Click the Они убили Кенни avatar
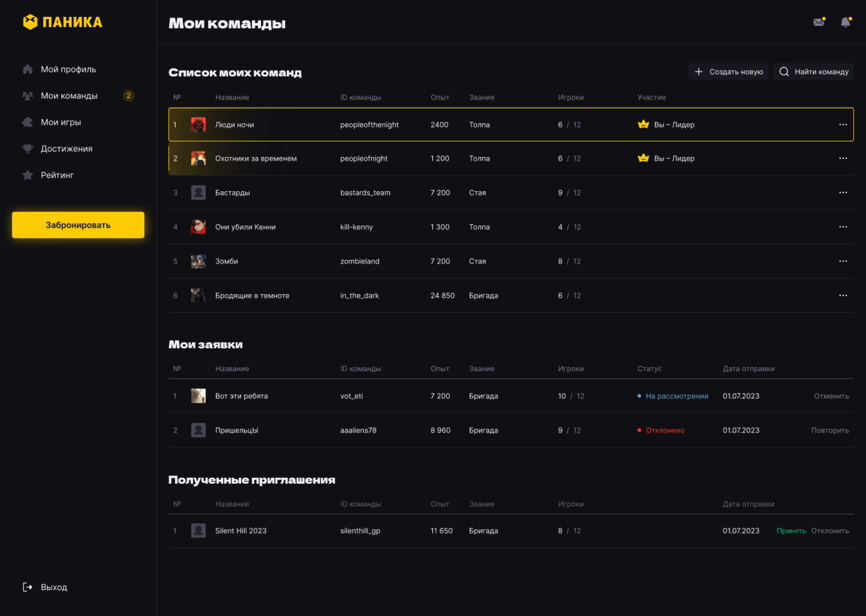This screenshot has height=616, width=866. point(198,227)
